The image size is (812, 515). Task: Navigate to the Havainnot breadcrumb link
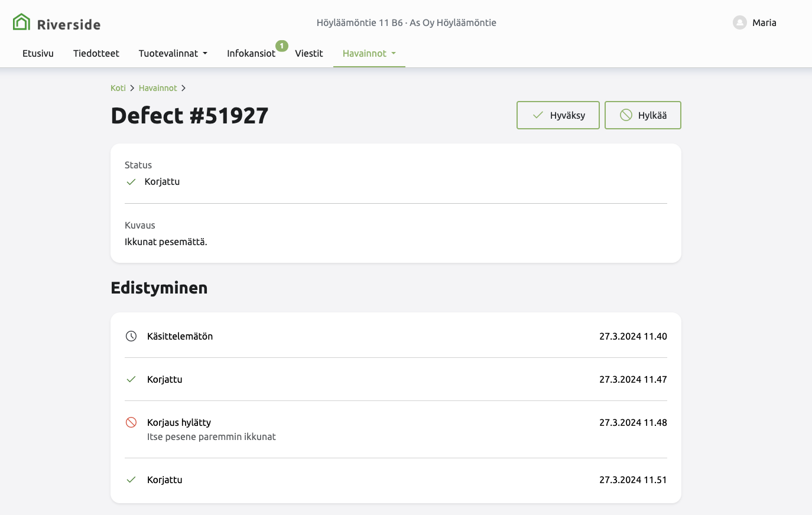[x=158, y=88]
